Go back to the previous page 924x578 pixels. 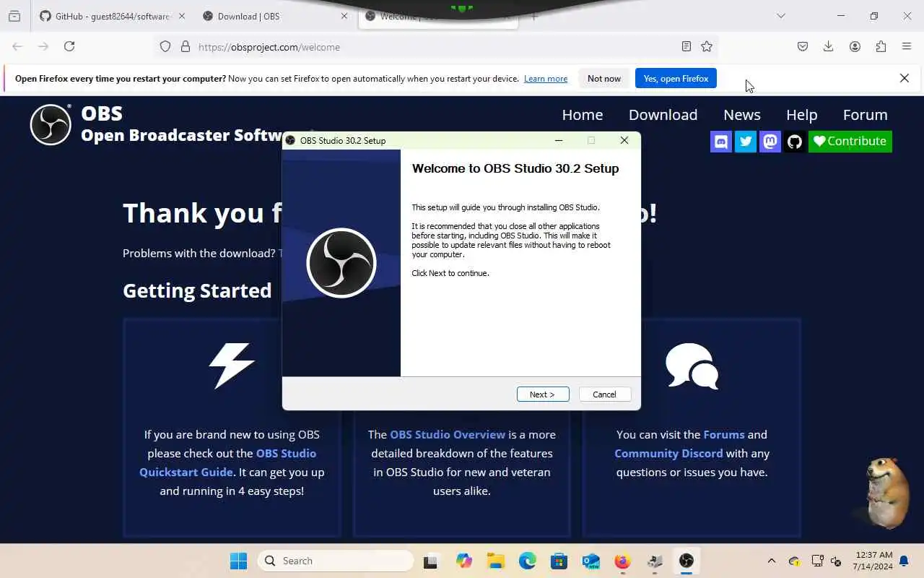coord(17,46)
